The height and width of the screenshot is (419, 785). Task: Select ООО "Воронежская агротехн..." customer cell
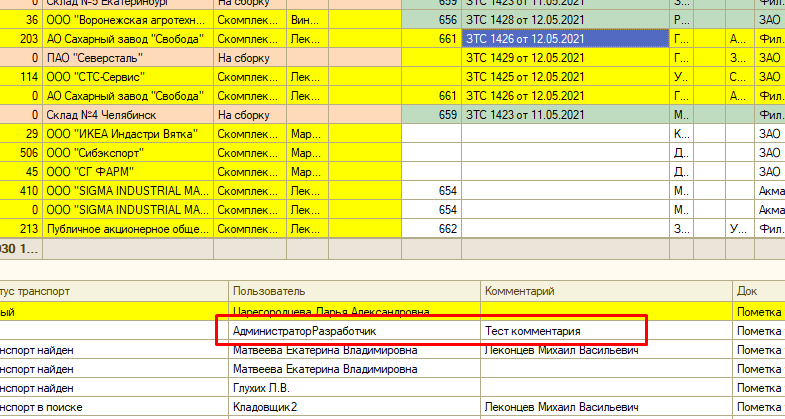click(128, 20)
